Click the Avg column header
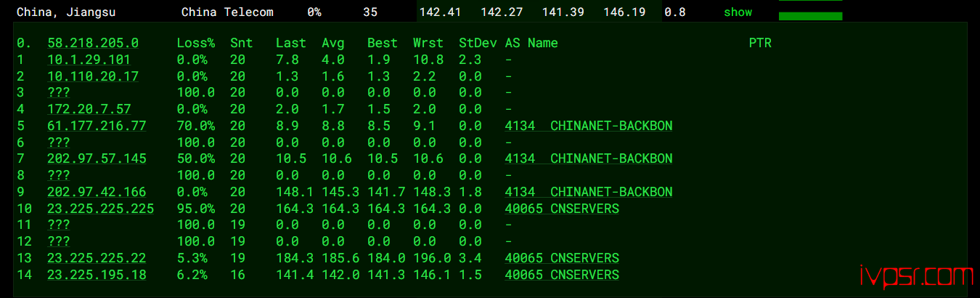 point(333,43)
